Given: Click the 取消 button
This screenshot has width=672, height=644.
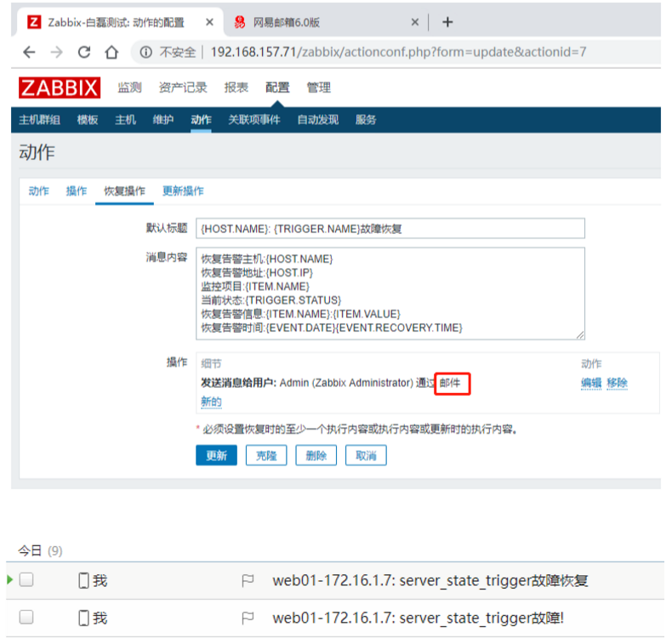Looking at the screenshot, I should (x=366, y=455).
